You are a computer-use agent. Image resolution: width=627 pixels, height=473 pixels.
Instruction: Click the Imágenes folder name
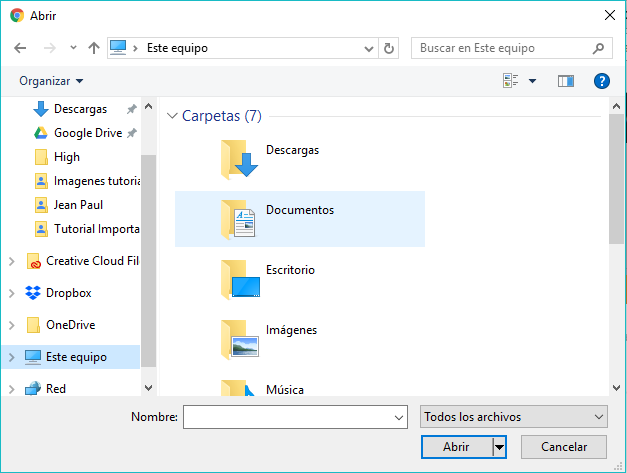pos(292,330)
